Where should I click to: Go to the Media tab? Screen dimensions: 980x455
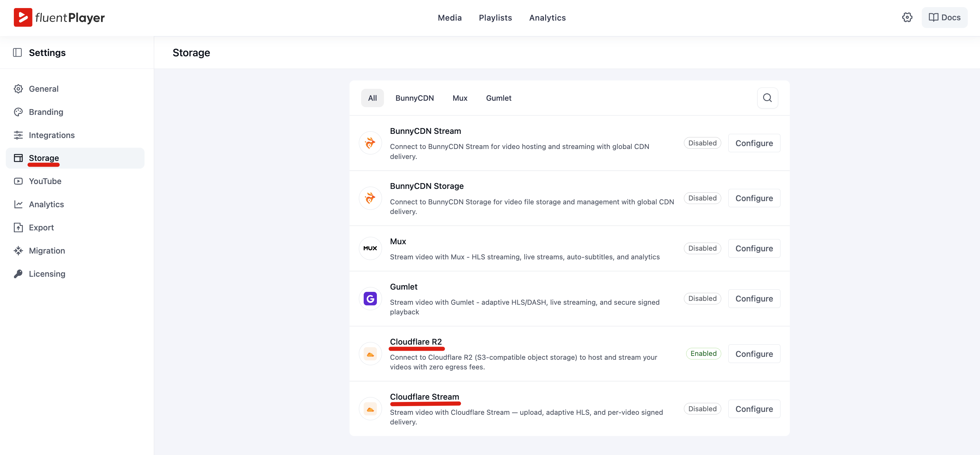tap(449, 17)
